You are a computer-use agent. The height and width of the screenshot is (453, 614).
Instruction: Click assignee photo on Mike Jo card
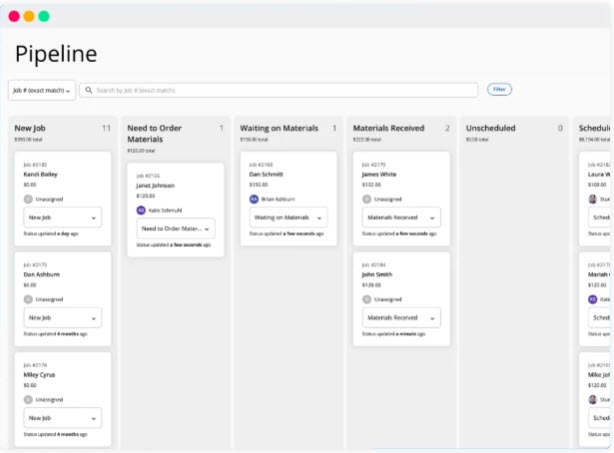coord(592,399)
